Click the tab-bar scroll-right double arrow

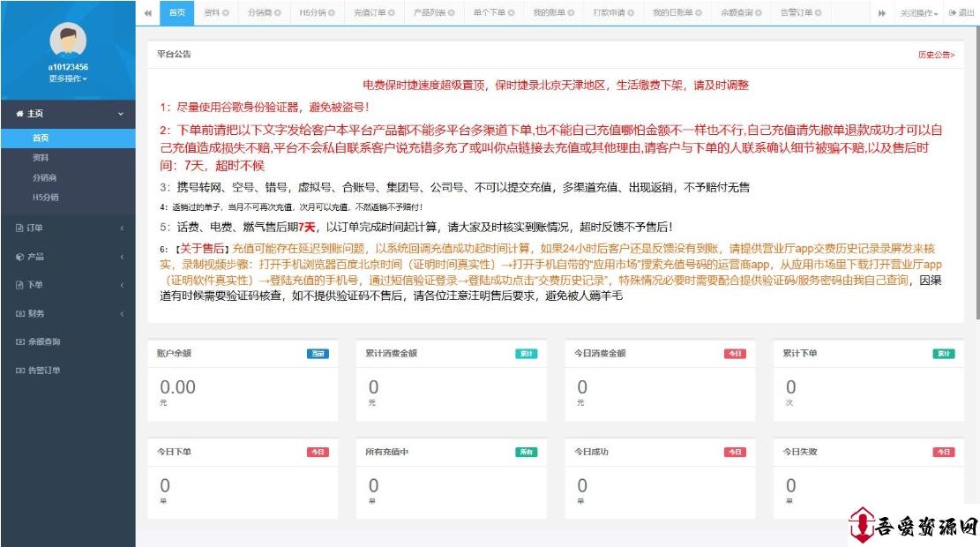(882, 12)
